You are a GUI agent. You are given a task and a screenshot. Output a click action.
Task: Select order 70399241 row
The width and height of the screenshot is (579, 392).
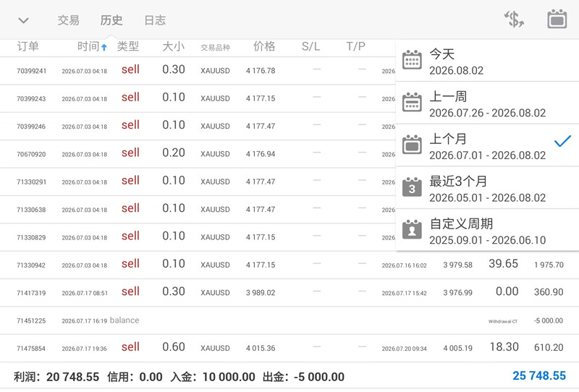(198, 70)
